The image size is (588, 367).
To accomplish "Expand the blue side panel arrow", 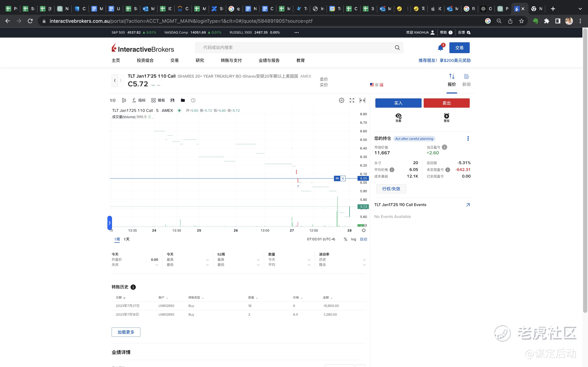I will click(x=110, y=223).
